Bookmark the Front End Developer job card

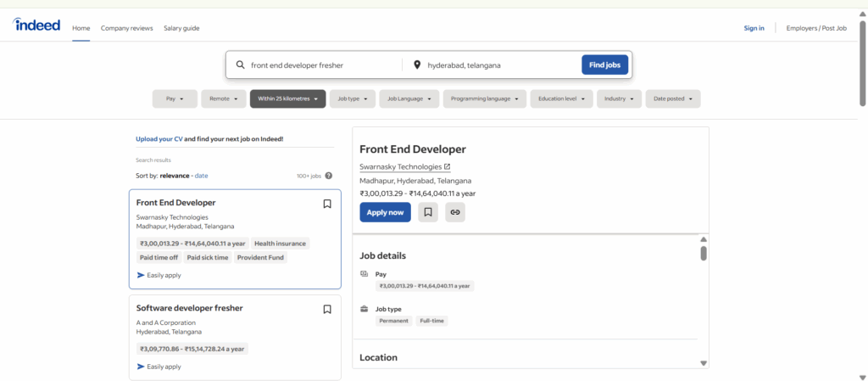(x=327, y=204)
